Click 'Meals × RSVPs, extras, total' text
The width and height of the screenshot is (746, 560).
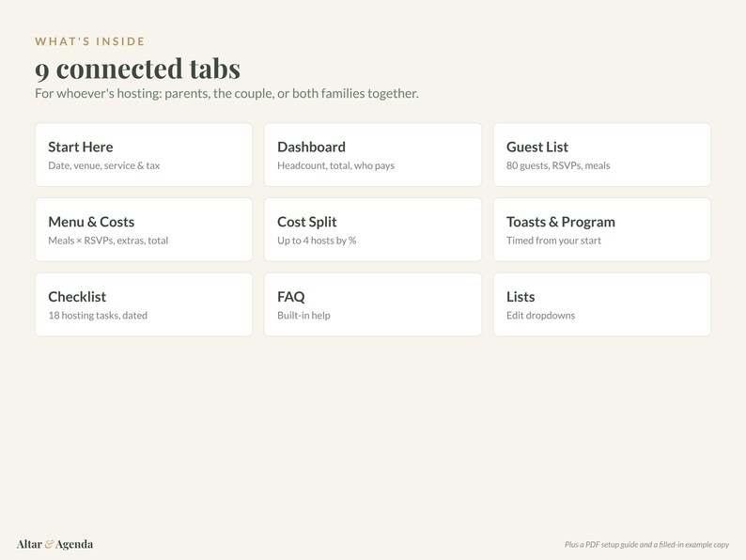coord(108,241)
